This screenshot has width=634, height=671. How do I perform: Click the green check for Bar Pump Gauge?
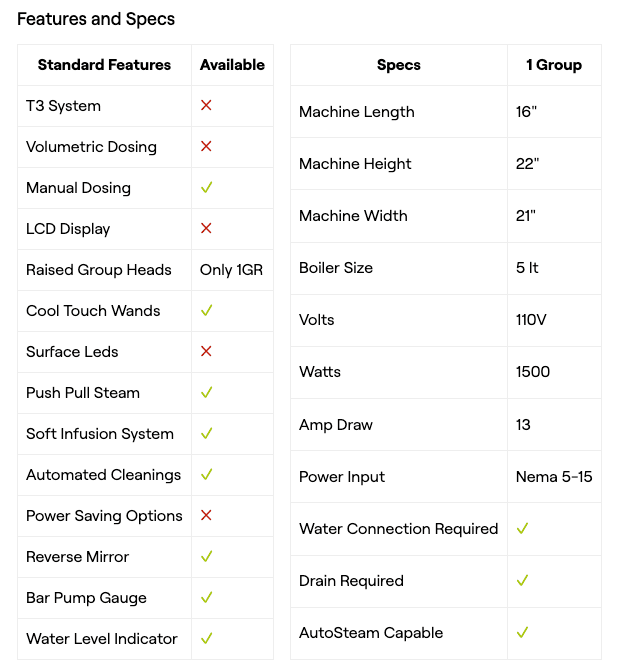tap(207, 597)
